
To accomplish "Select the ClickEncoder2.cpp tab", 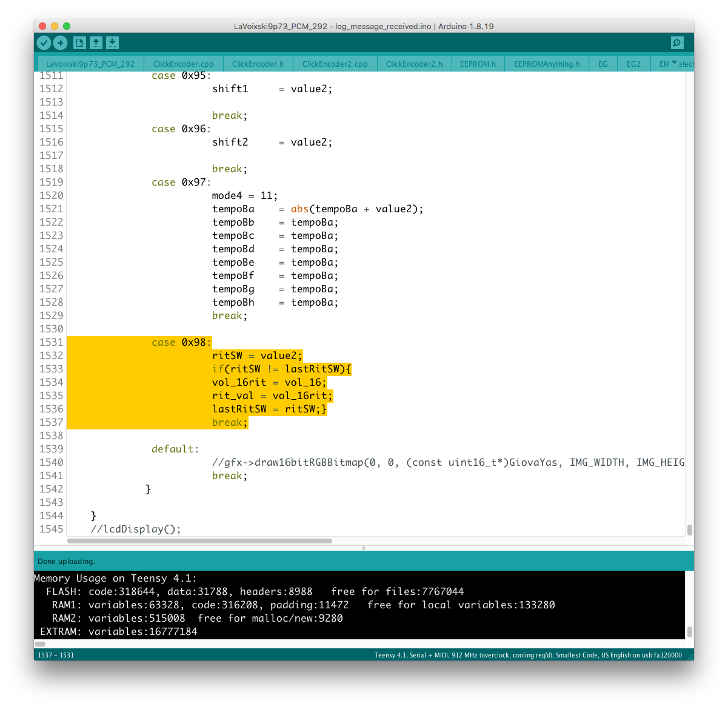I will point(335,64).
